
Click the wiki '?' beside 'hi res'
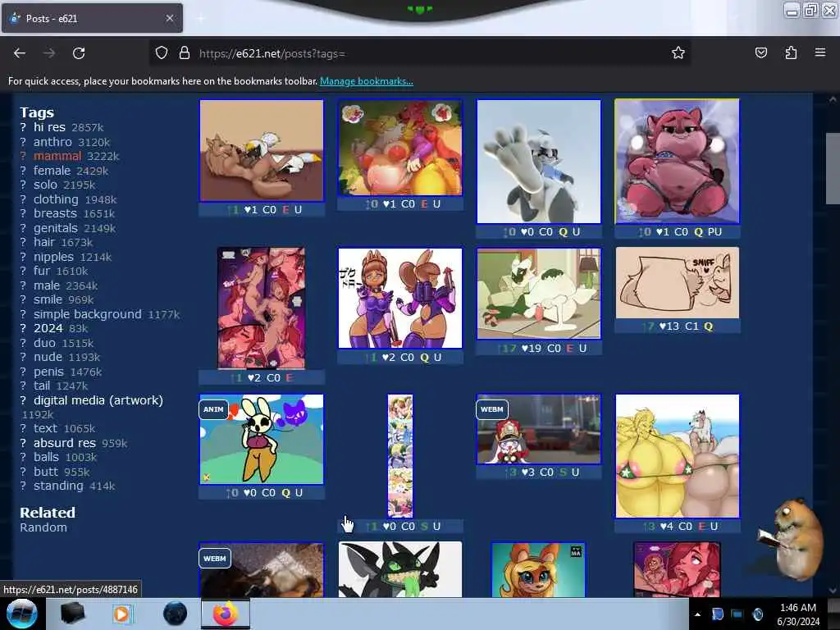pyautogui.click(x=23, y=127)
